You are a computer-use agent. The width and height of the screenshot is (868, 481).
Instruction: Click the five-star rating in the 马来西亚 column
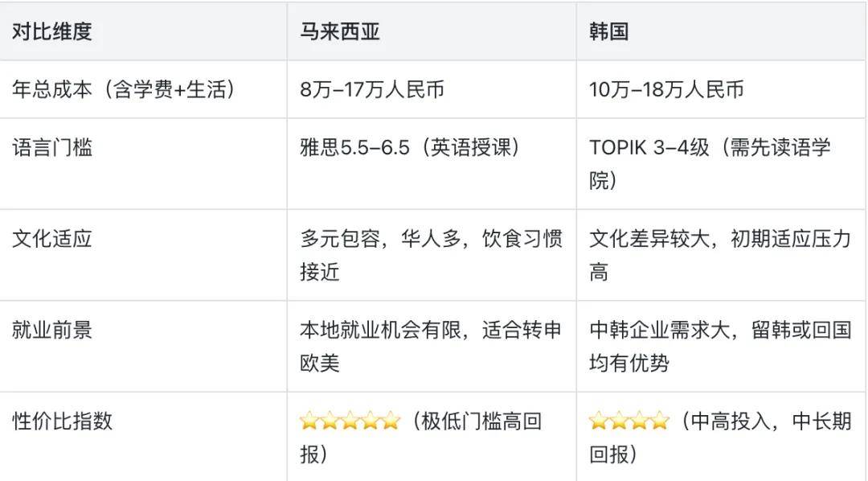click(350, 421)
